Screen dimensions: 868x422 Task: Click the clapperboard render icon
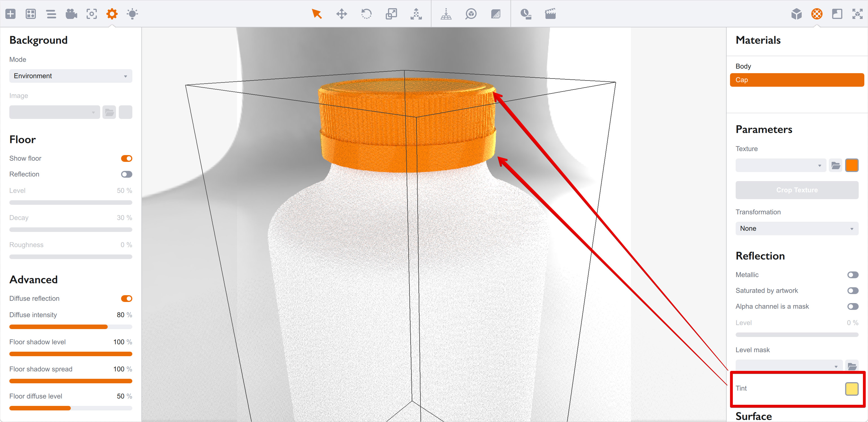(550, 14)
